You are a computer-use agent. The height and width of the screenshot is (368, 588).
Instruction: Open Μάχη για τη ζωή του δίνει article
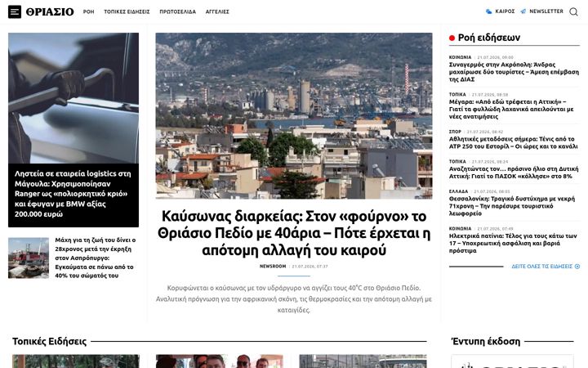(96, 258)
